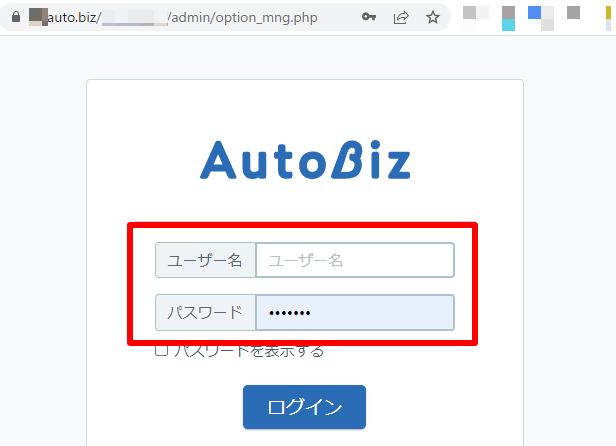The image size is (616, 446).
Task: Click the share page icon
Action: [x=401, y=17]
